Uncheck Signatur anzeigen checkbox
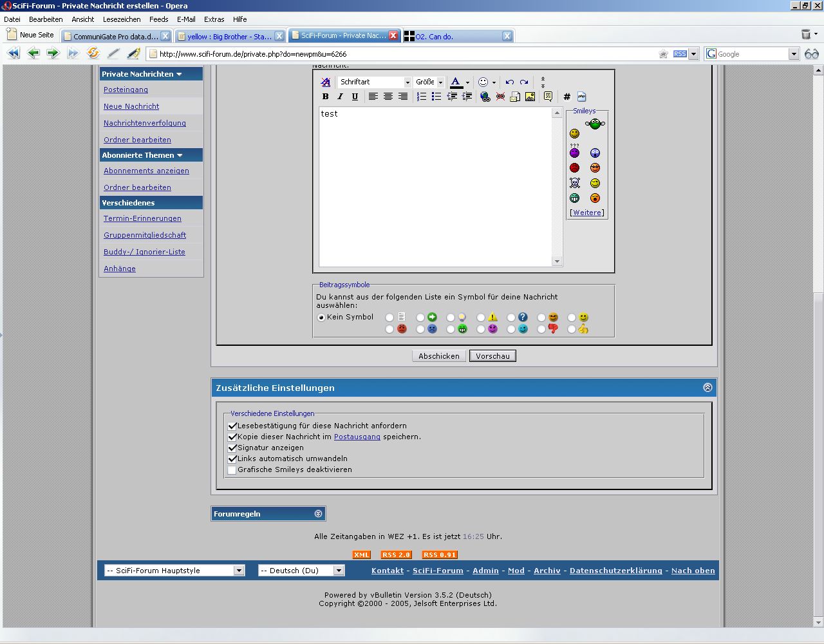824x644 pixels. 232,448
